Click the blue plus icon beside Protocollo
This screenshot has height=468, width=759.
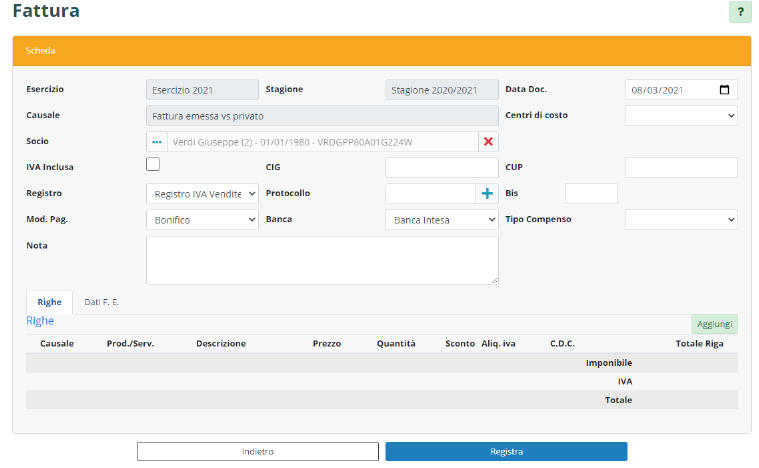click(488, 193)
